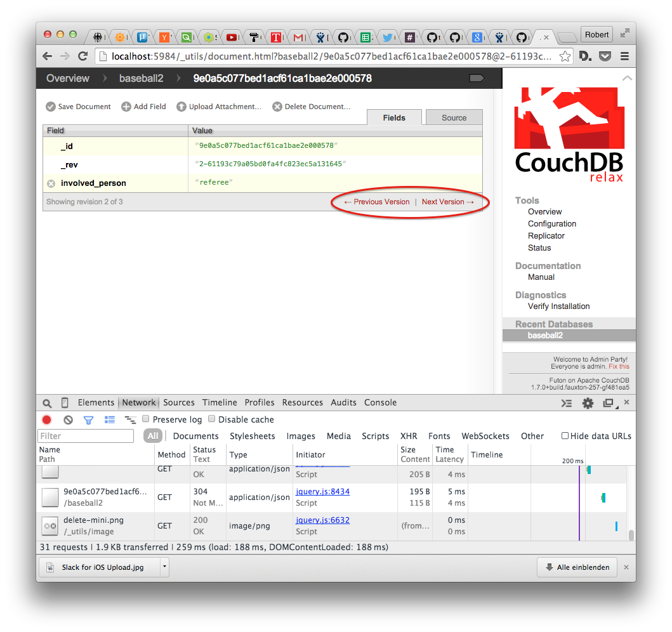The width and height of the screenshot is (672, 632).
Task: Toggle the network filter funnel icon
Action: 88,420
